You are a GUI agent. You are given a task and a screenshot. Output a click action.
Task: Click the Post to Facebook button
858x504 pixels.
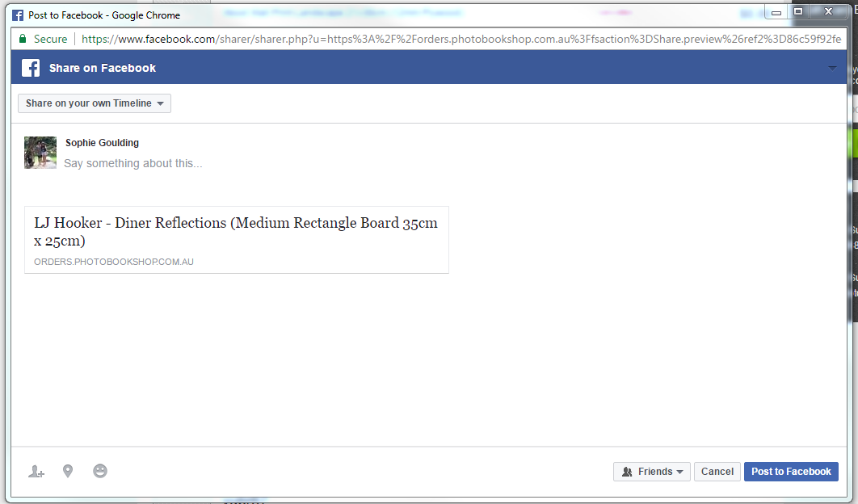click(791, 472)
